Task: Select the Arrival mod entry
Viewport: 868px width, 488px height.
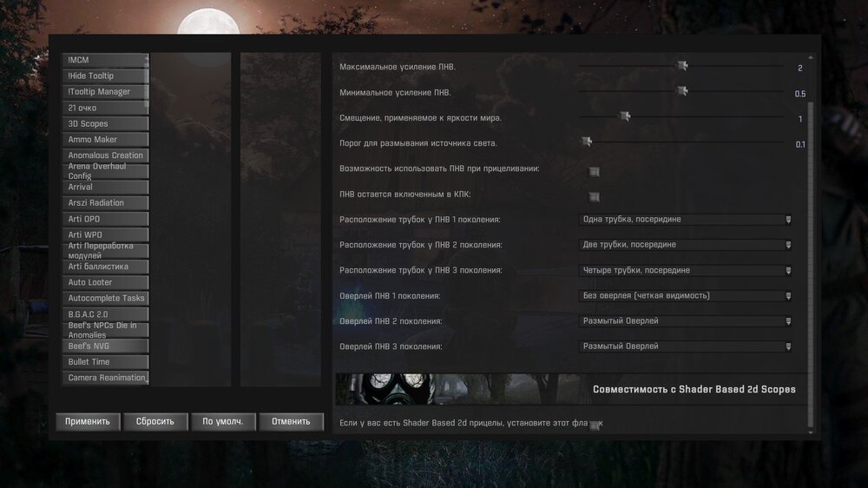Action: [x=105, y=188]
